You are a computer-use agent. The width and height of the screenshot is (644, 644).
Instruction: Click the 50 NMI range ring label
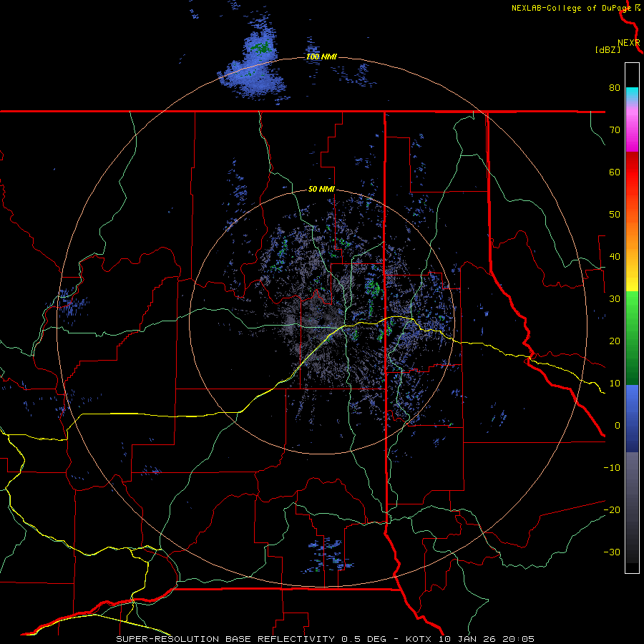pos(321,190)
